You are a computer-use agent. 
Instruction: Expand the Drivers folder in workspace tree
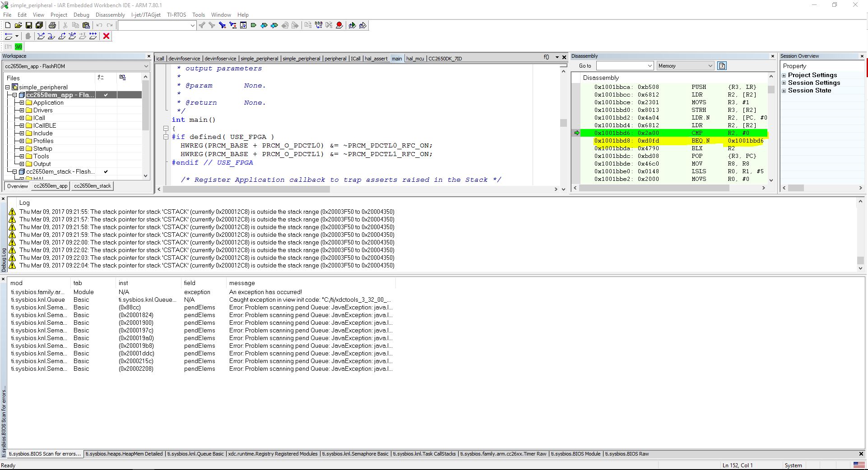coord(22,110)
